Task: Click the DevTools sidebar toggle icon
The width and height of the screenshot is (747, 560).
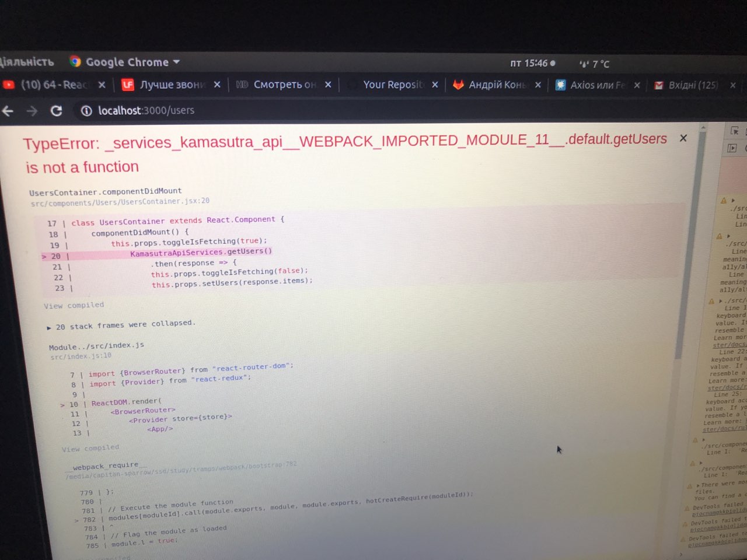Action: [732, 148]
